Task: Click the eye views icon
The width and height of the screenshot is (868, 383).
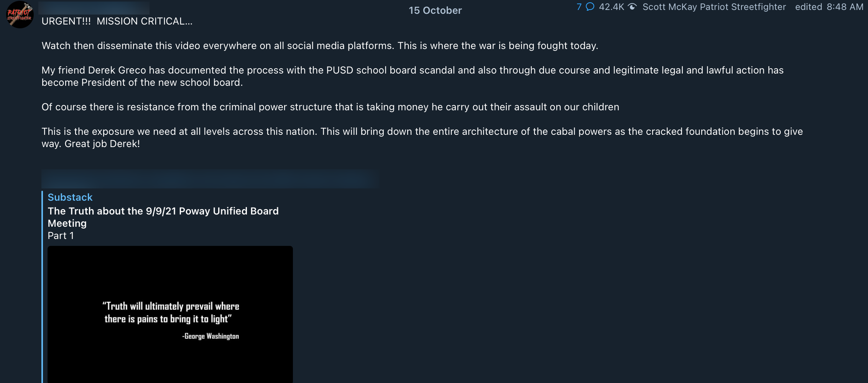Action: coord(632,7)
